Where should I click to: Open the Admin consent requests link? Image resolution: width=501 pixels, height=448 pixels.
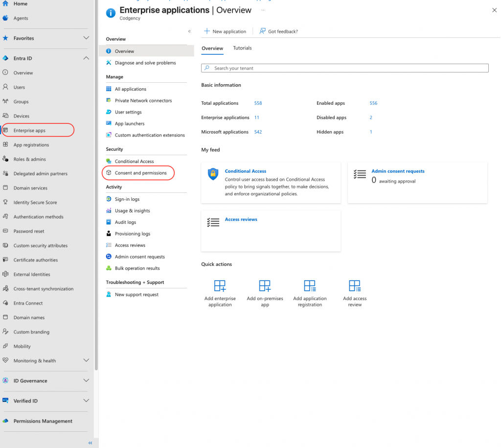398,171
